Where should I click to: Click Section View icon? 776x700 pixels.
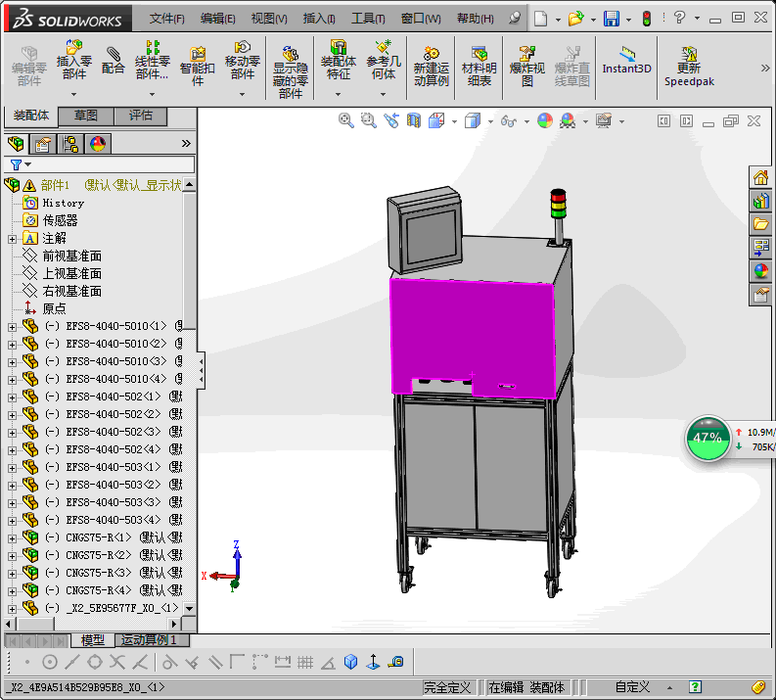coord(413,120)
